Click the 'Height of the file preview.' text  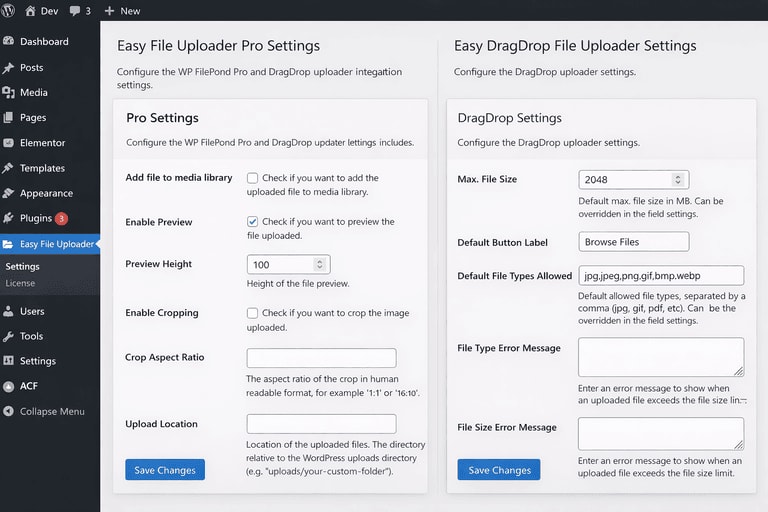tap(298, 284)
